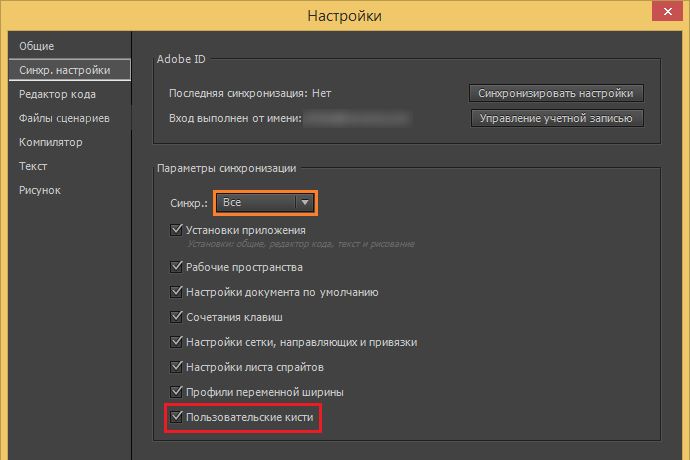Open the Редактор кода category

click(x=57, y=94)
